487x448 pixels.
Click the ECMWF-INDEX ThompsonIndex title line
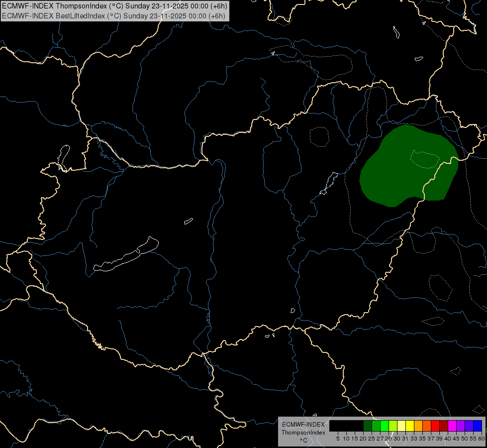point(114,6)
